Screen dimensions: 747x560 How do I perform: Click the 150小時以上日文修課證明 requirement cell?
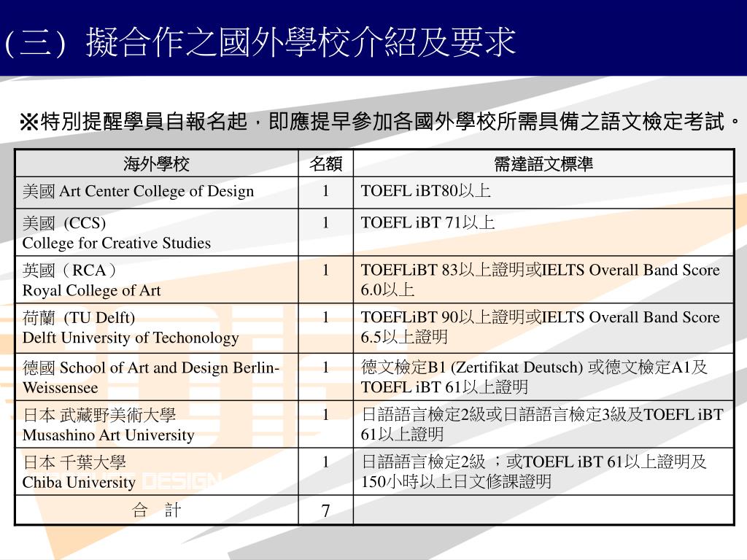pyautogui.click(x=543, y=472)
